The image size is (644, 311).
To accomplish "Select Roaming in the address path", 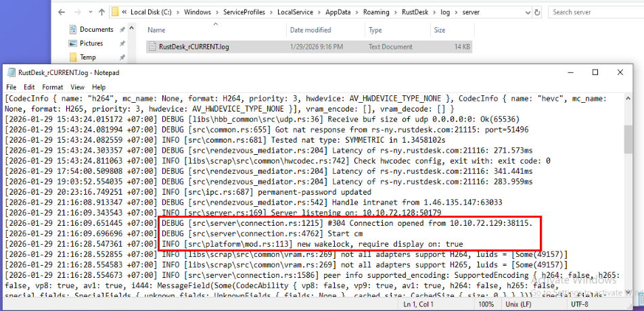I will 376,12.
